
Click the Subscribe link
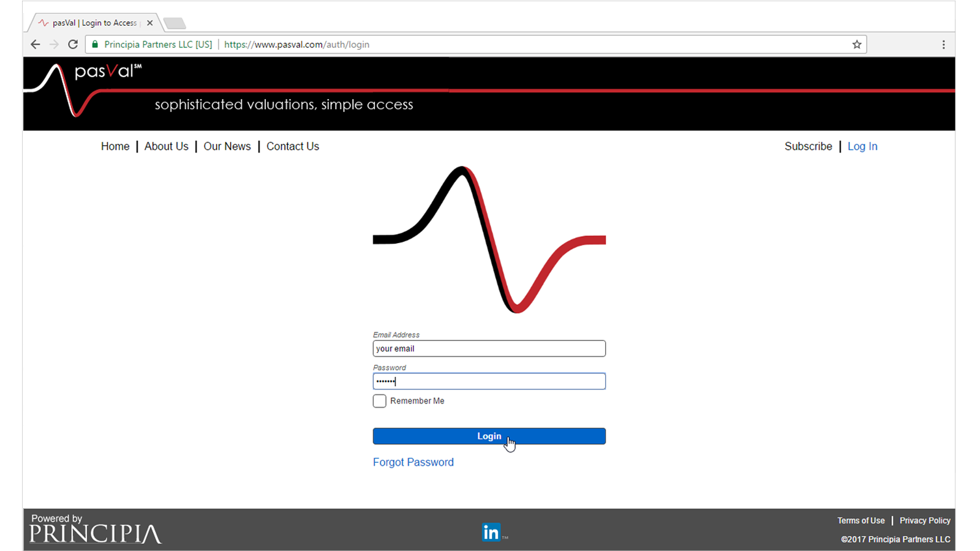coord(809,146)
